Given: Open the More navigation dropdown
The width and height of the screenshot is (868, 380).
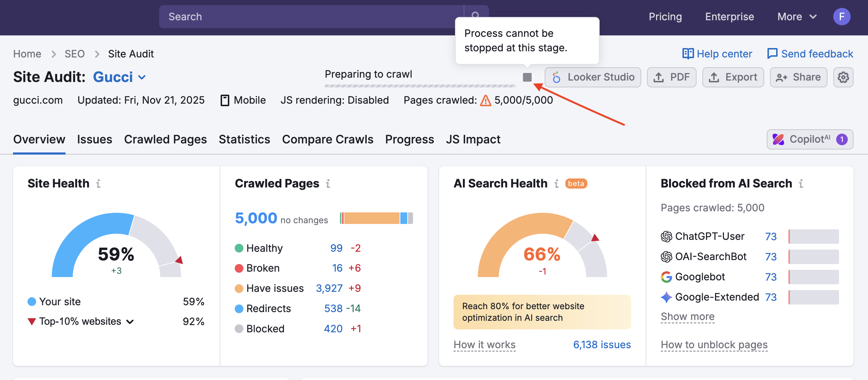Looking at the screenshot, I should (x=797, y=17).
